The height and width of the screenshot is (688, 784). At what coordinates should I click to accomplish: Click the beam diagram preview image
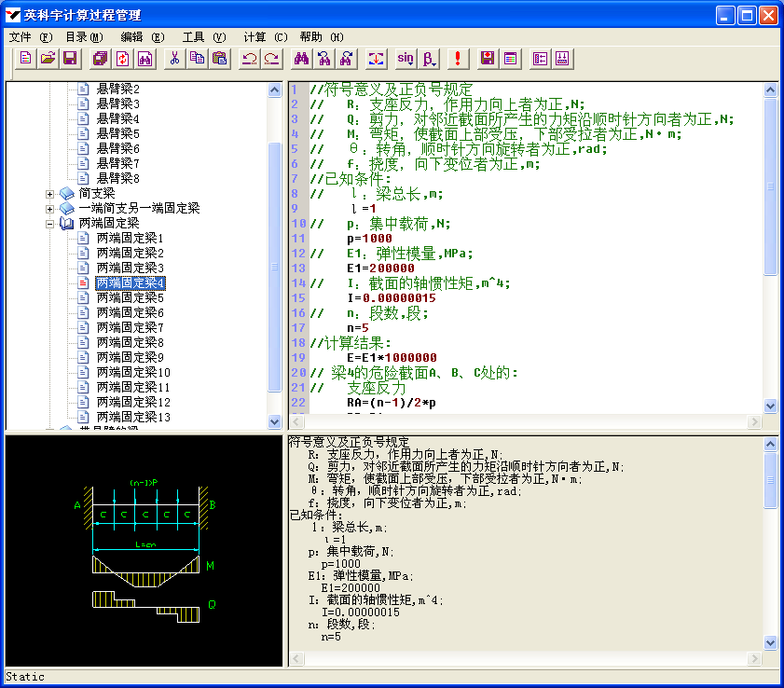(144, 550)
